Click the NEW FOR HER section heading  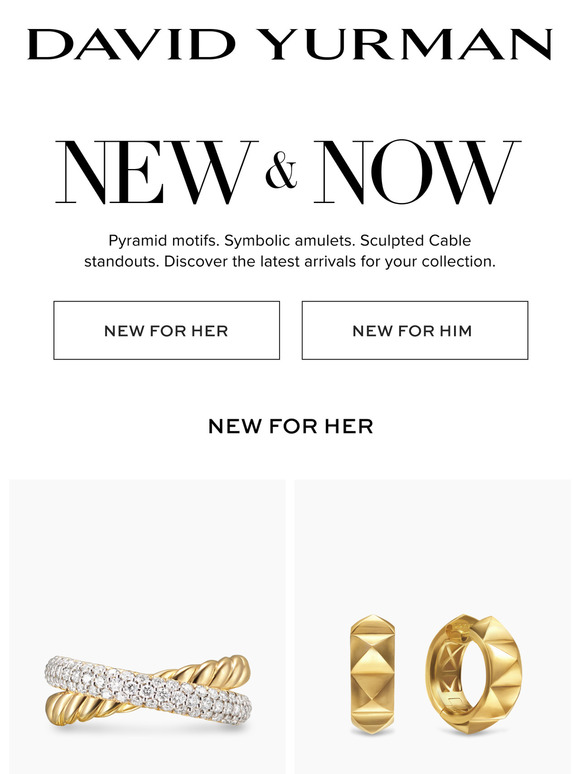(290, 426)
